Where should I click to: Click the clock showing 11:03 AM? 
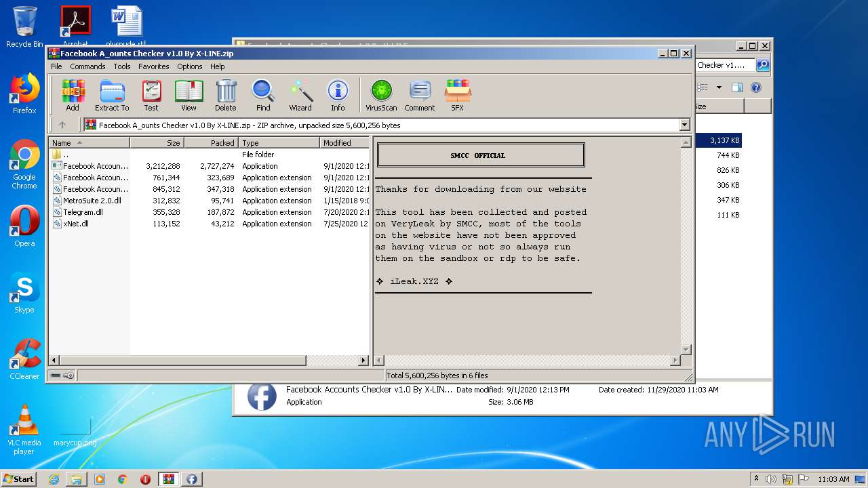pyautogui.click(x=833, y=479)
